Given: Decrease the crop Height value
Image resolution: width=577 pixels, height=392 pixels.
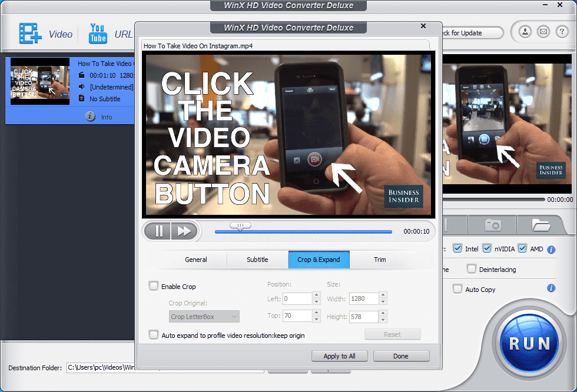Looking at the screenshot, I should 383,320.
